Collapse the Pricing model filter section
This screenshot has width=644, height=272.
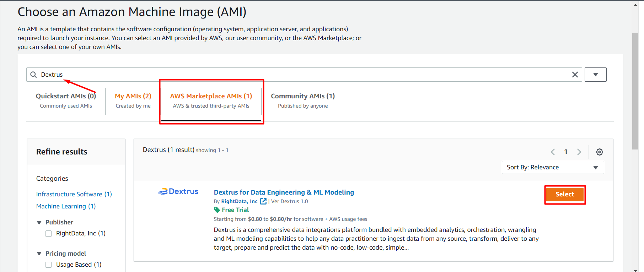click(x=39, y=254)
